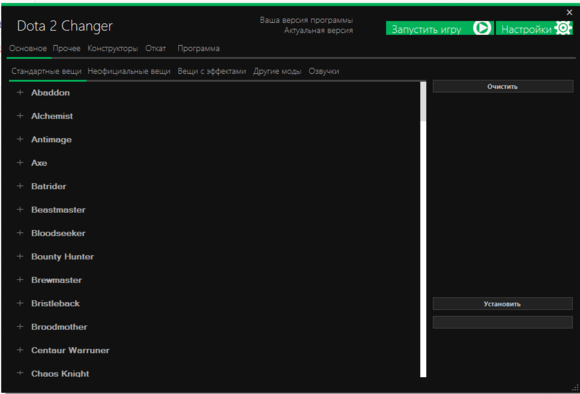580x394 pixels.
Task: Select the Стандартные вещи subtab
Action: point(46,71)
